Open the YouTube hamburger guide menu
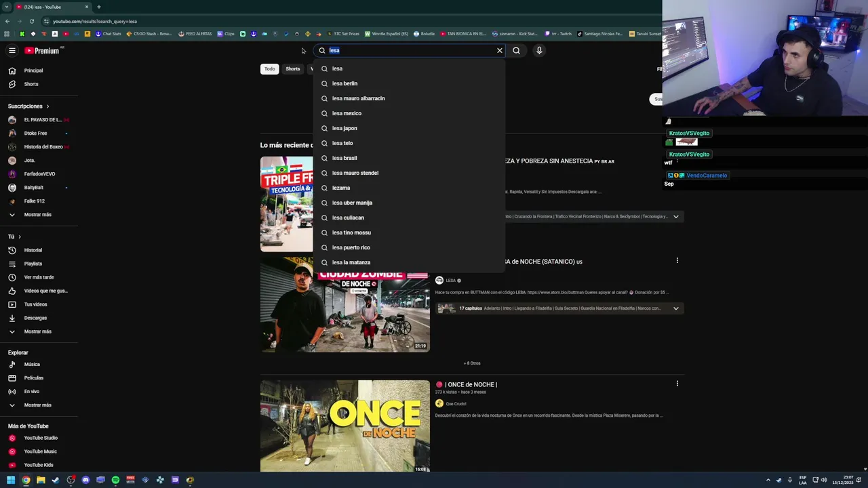The height and width of the screenshot is (488, 868). [x=12, y=50]
